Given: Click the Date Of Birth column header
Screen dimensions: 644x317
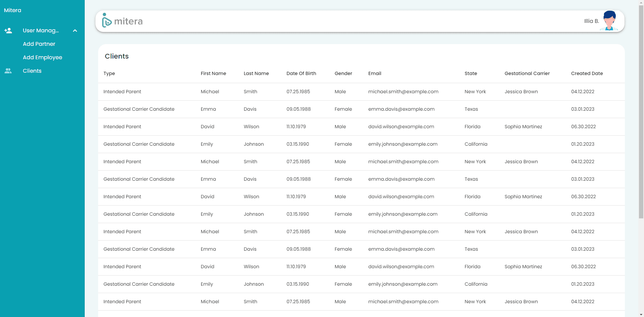Looking at the screenshot, I should tap(301, 73).
